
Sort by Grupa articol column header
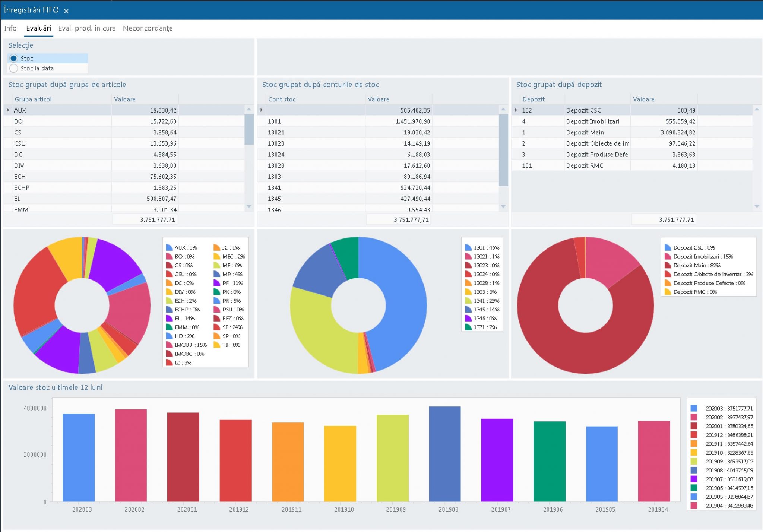pyautogui.click(x=33, y=99)
